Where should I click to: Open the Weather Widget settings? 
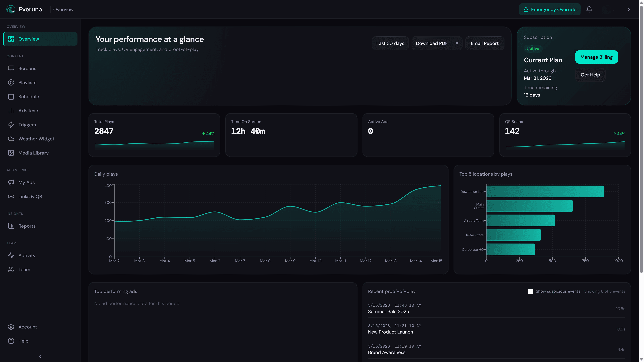point(36,139)
